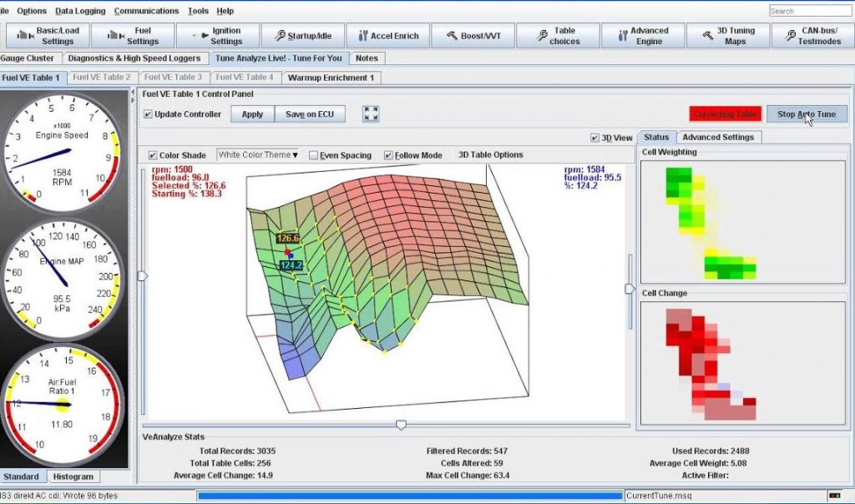Open Fuel Settings injector icon button
The height and width of the screenshot is (504, 855).
(131, 36)
